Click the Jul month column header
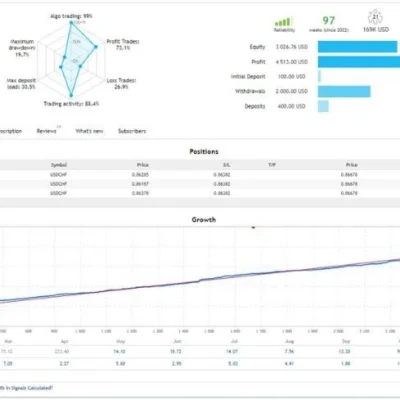 [x=234, y=341]
